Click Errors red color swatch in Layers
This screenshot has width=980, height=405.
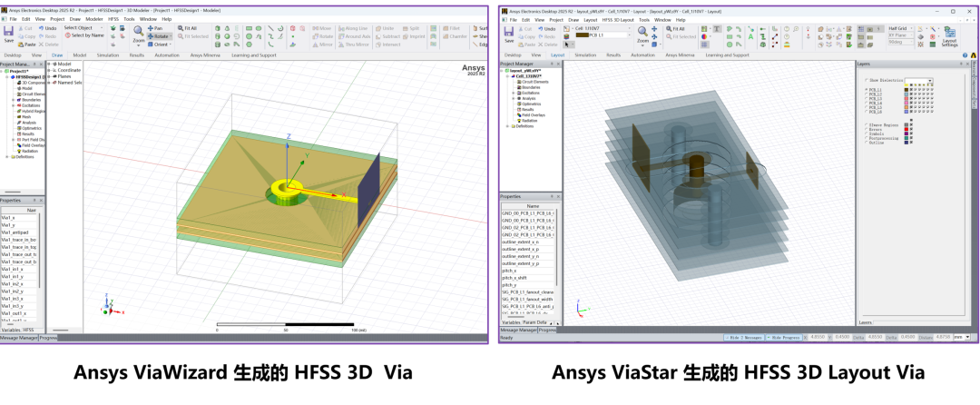[906, 129]
